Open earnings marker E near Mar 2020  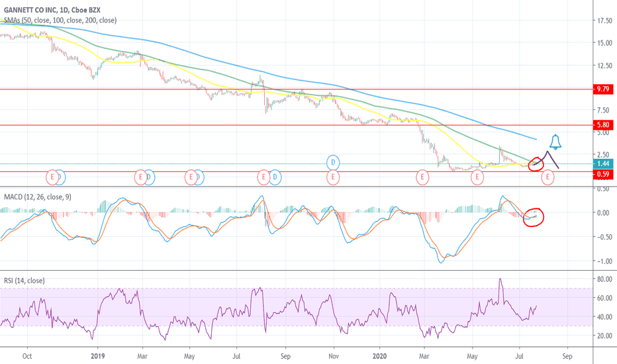(x=422, y=177)
